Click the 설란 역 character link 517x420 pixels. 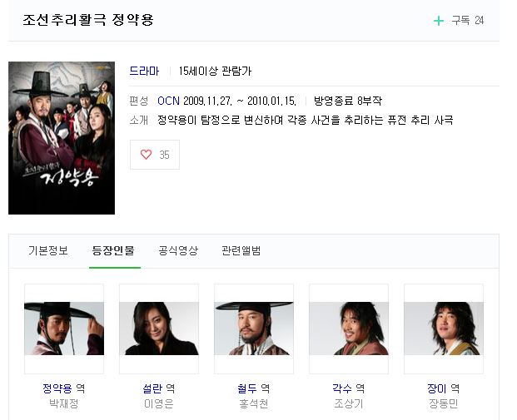(x=158, y=388)
